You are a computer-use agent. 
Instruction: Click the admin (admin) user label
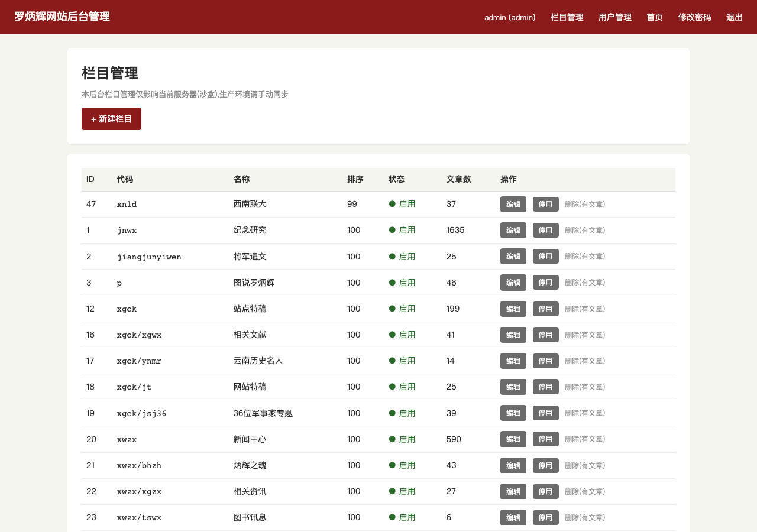(x=510, y=17)
